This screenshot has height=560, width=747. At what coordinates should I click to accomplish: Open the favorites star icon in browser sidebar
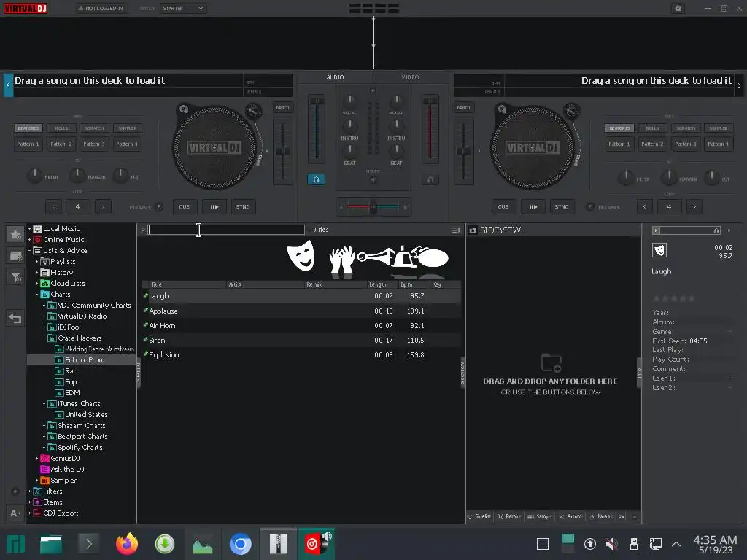click(x=16, y=234)
